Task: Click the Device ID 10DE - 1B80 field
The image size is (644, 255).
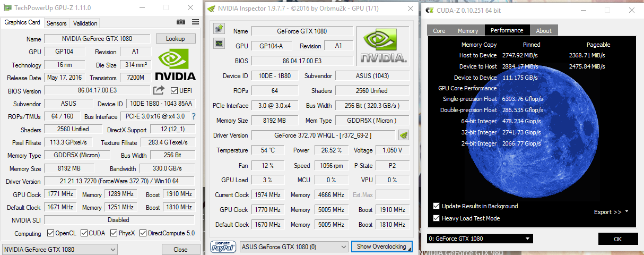Action: click(275, 76)
